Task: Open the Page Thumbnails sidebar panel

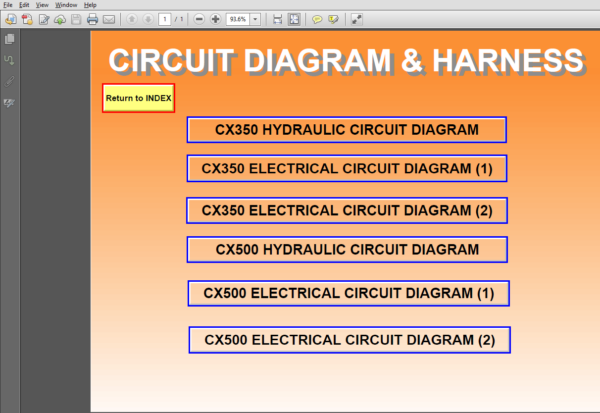Action: pos(10,39)
